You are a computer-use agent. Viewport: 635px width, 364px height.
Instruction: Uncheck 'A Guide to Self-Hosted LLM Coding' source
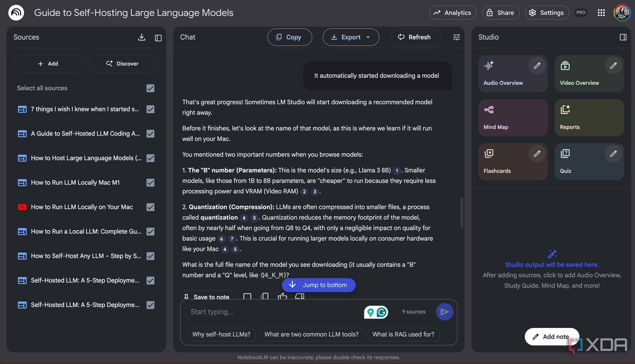pyautogui.click(x=150, y=134)
